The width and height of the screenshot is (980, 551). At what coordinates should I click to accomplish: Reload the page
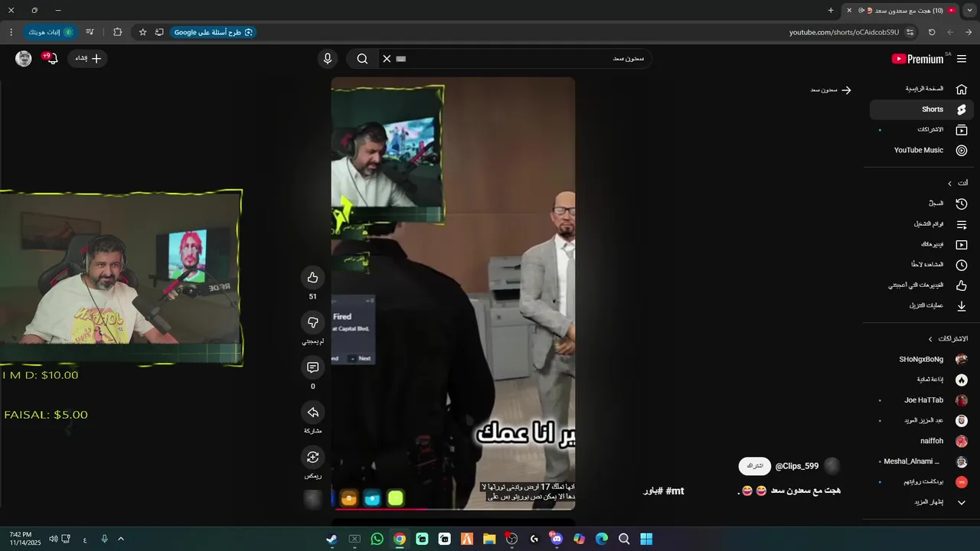tap(932, 32)
